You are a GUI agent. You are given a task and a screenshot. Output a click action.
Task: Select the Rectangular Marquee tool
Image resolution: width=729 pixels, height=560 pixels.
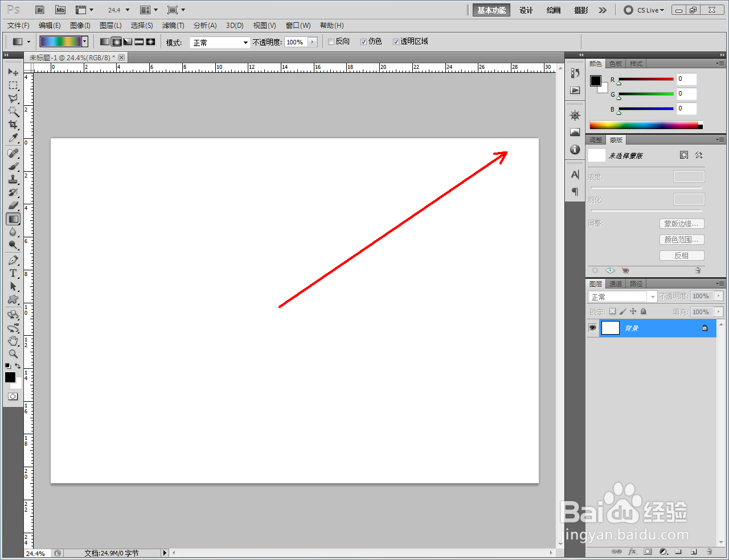[x=13, y=85]
